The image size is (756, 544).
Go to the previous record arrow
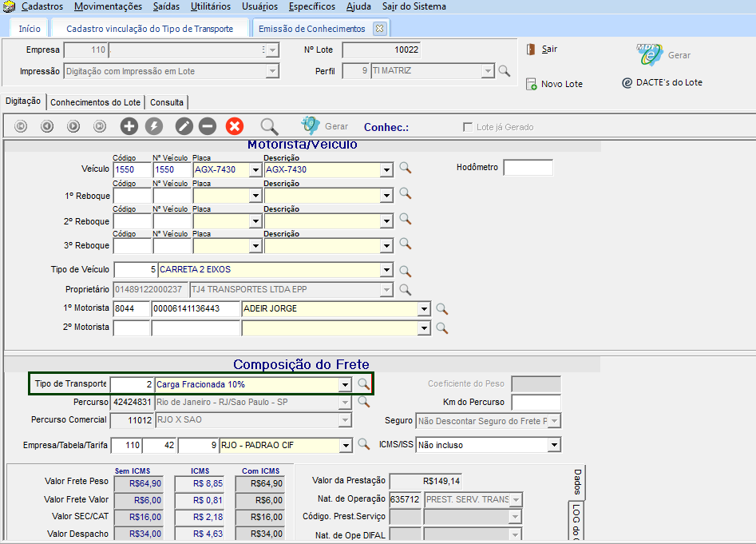point(47,126)
